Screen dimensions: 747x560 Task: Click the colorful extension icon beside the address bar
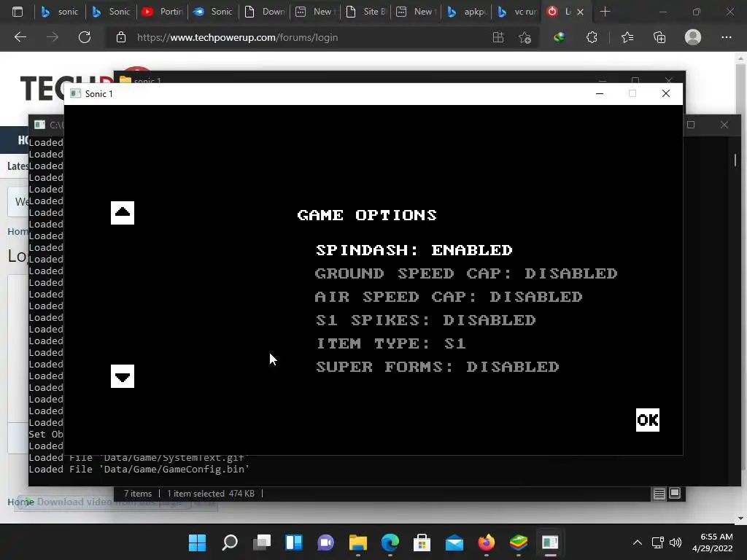click(x=560, y=37)
